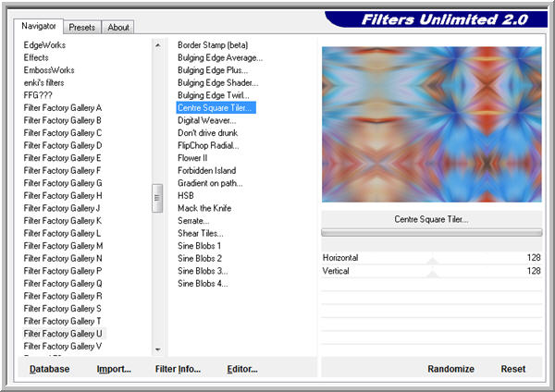Viewport: 555px width, 392px height.
Task: Select Filter Factory Gallery H
Action: (63, 196)
